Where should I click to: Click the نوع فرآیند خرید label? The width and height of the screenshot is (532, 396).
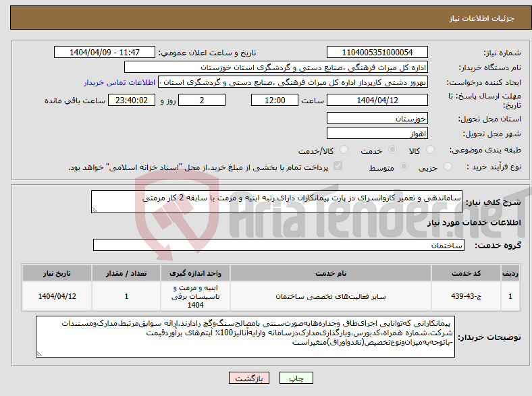point(494,167)
